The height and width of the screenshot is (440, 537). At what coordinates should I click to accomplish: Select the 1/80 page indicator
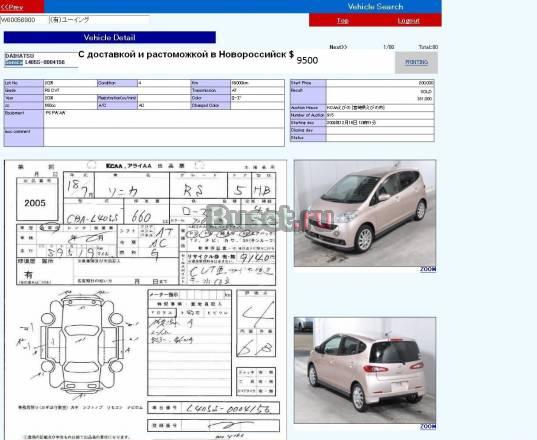388,47
